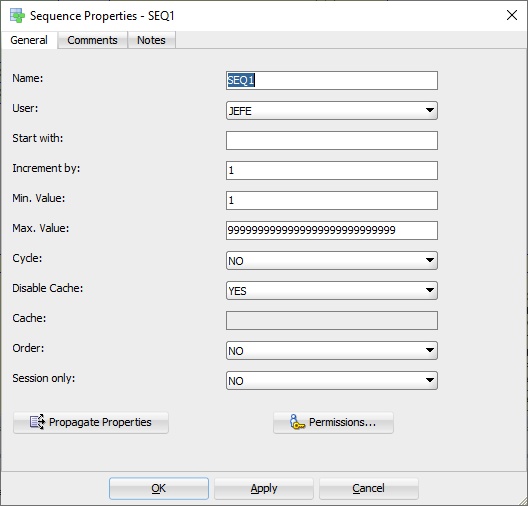Open the User dropdown showing JEFE

pos(332,110)
